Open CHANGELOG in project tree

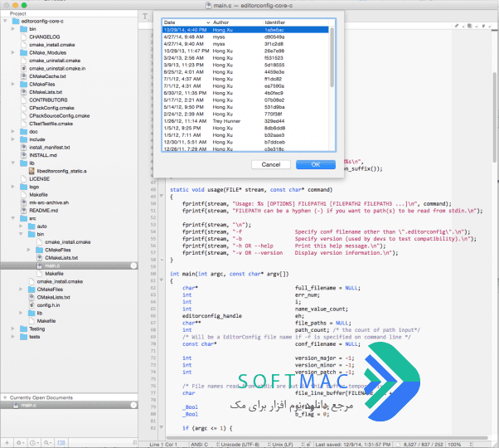[x=45, y=37]
